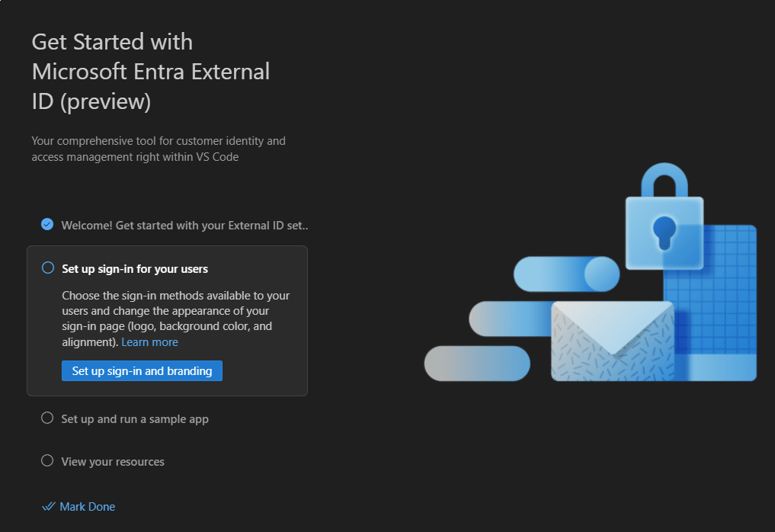Click the double-check icon beside Mark Done
The height and width of the screenshot is (532, 775).
pyautogui.click(x=49, y=506)
